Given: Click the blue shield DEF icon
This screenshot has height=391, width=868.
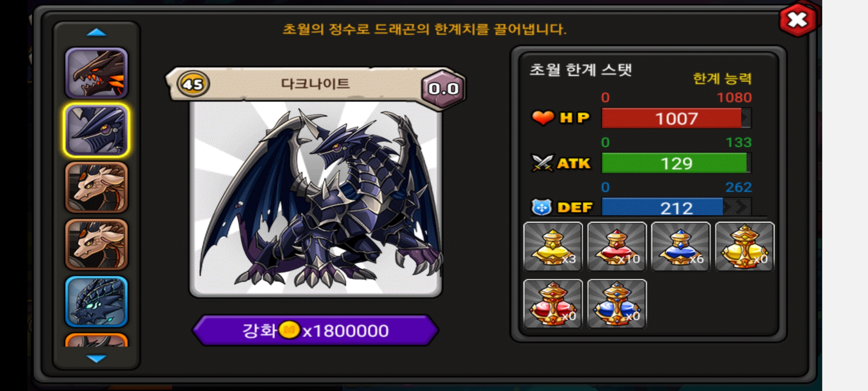Looking at the screenshot, I should point(541,207).
